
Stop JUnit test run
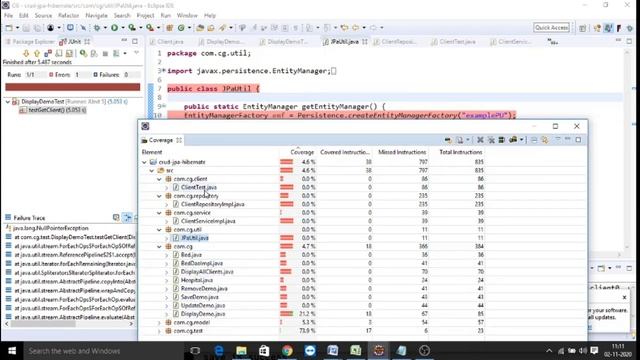point(105,53)
